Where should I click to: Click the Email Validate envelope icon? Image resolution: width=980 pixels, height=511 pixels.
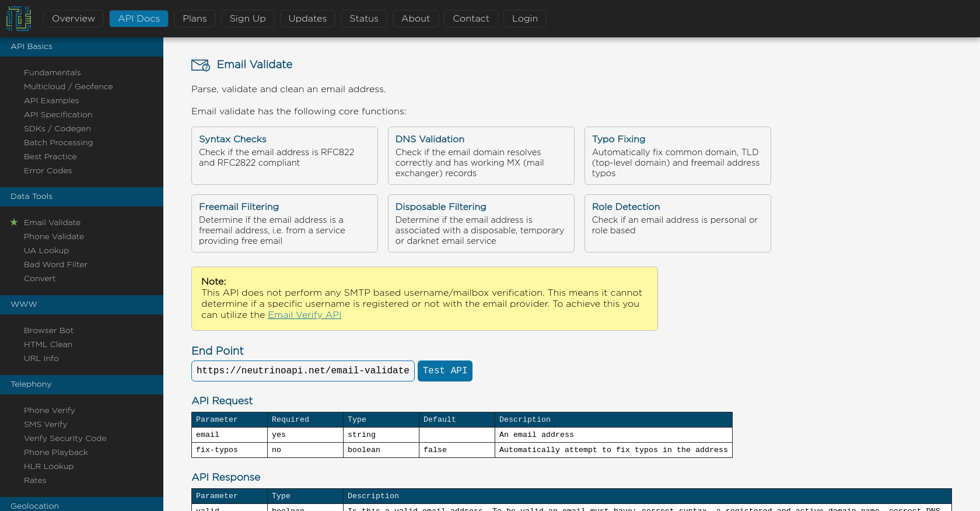[x=201, y=65]
